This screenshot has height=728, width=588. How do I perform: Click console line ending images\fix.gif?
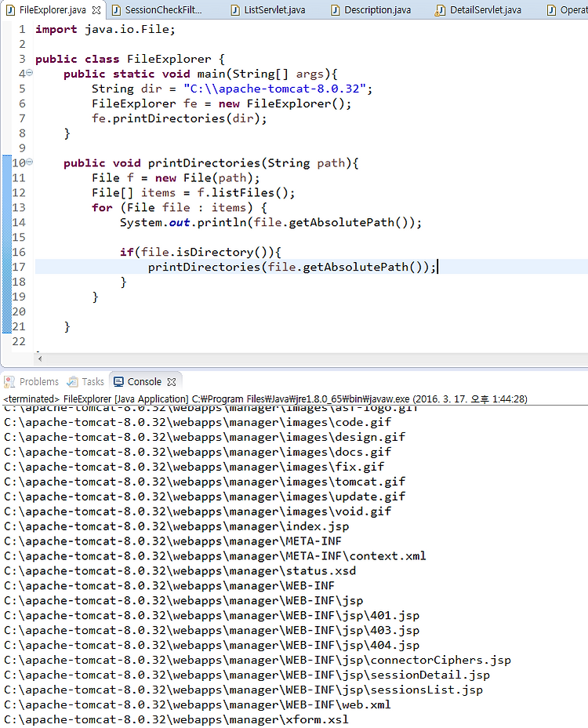click(x=194, y=467)
